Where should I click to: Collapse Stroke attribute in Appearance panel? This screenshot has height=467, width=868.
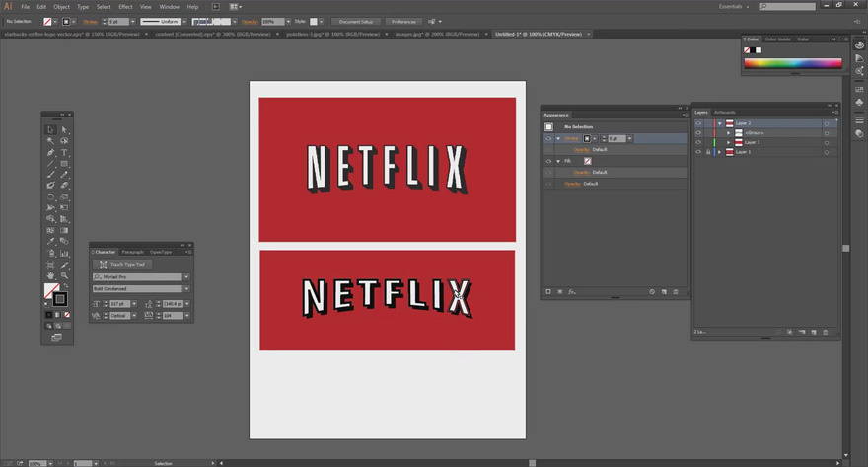pos(558,138)
